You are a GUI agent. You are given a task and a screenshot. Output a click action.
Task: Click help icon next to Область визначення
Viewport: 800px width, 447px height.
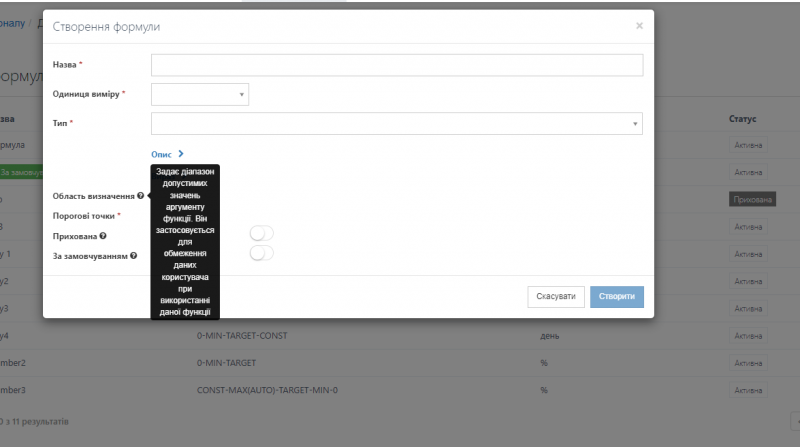[x=141, y=196]
